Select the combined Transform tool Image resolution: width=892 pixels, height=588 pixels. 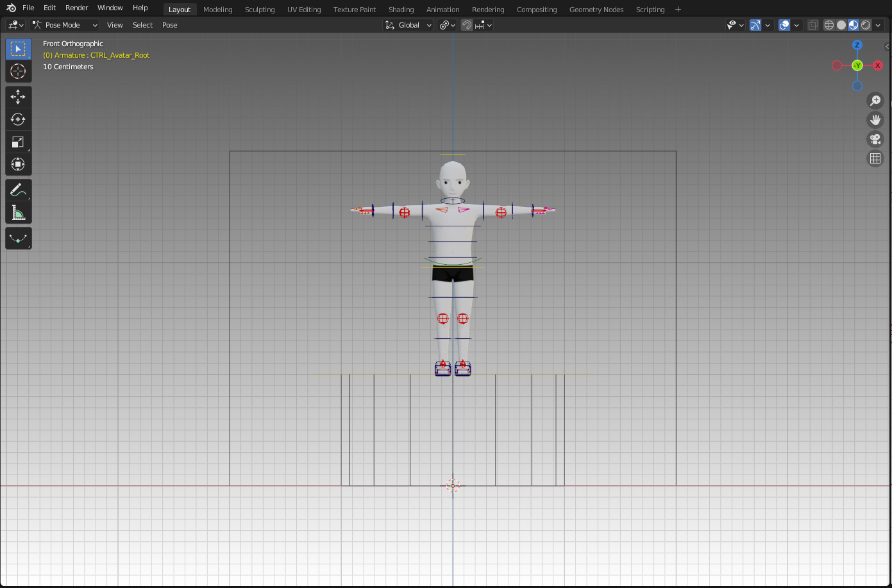[18, 164]
